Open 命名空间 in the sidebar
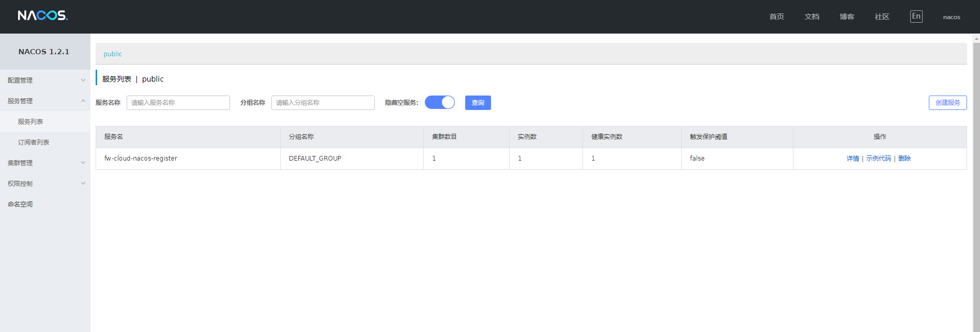980x332 pixels. (20, 204)
